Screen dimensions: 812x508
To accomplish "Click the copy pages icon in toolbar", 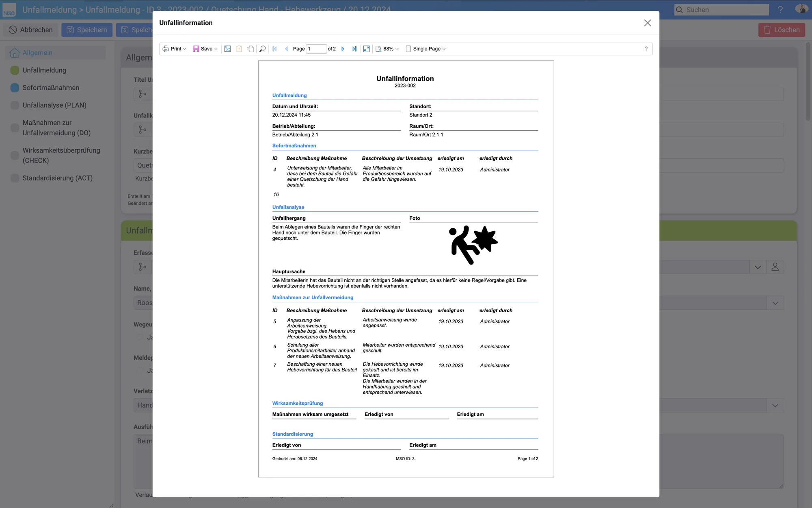I will [251, 49].
